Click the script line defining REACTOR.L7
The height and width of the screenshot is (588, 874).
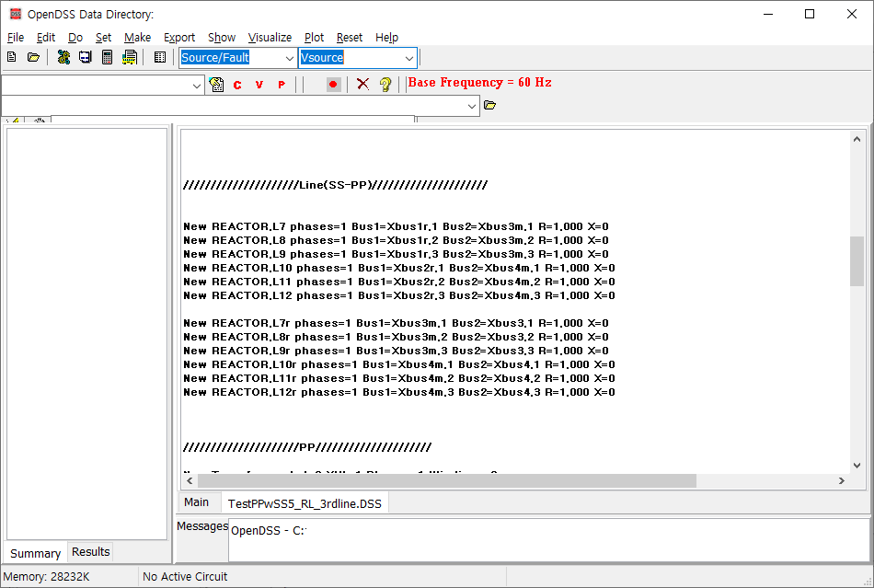point(396,226)
